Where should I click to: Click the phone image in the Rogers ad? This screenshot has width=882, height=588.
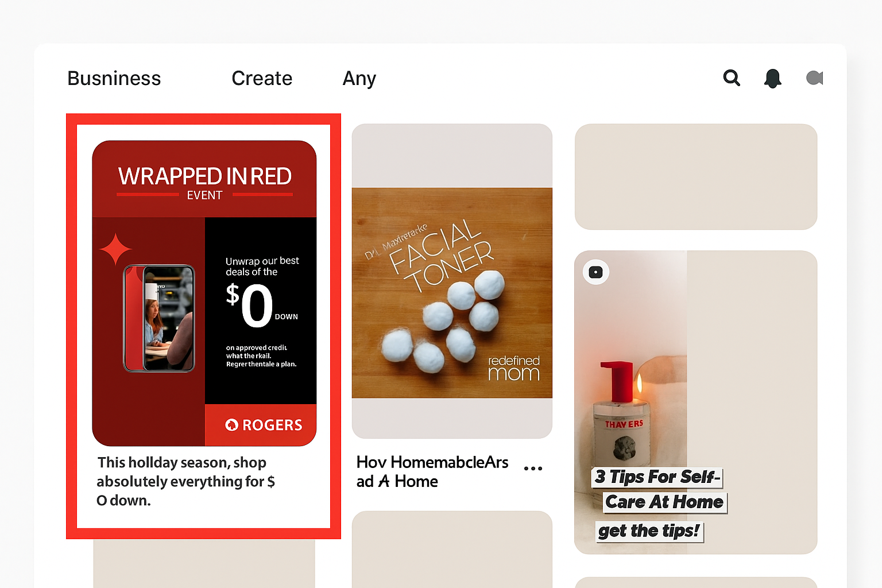point(159,318)
